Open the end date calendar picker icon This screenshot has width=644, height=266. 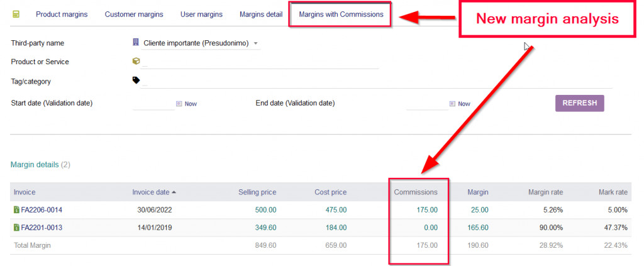(452, 104)
